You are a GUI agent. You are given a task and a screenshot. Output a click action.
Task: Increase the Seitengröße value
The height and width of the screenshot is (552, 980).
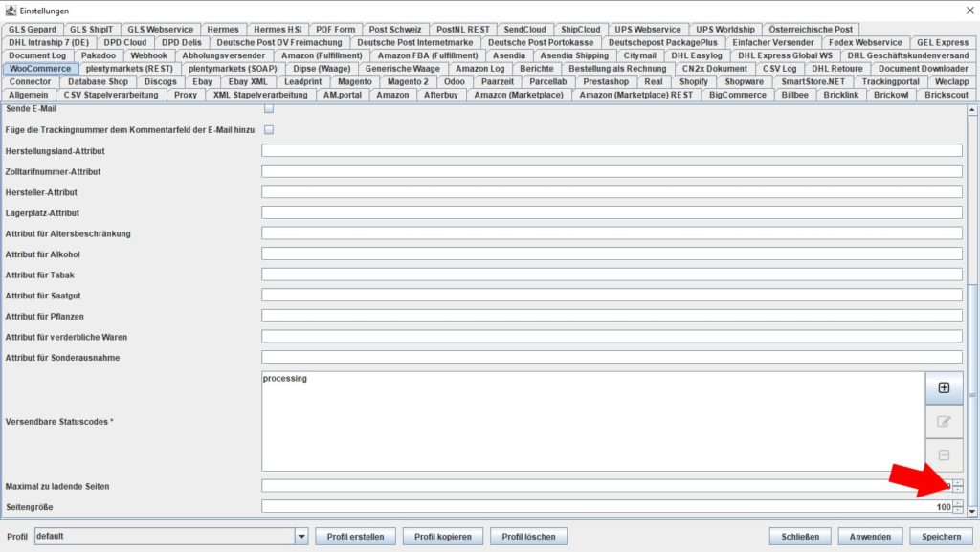(x=957, y=504)
